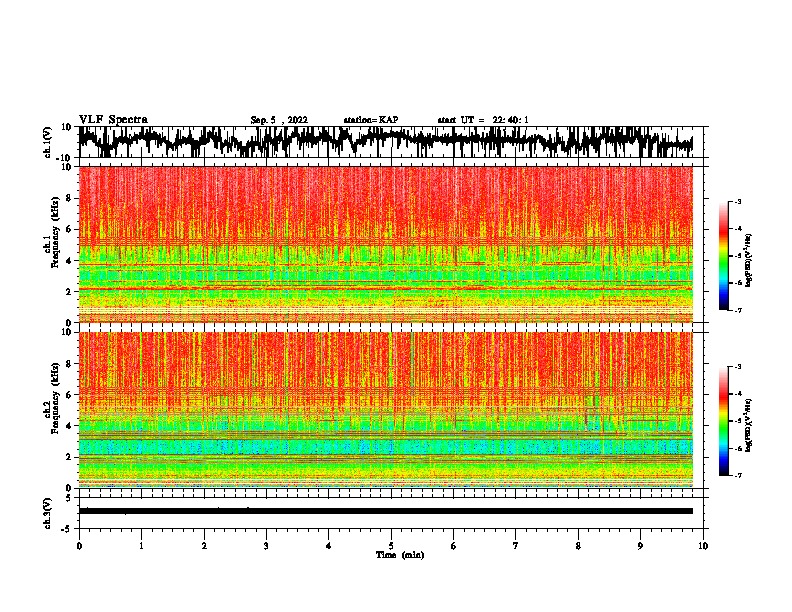Click ch.2 spectrogram frequency tick "8"

point(69,364)
